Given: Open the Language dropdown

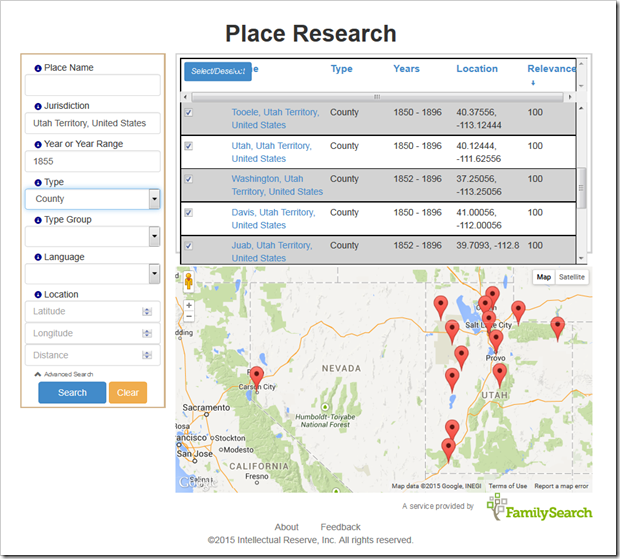Looking at the screenshot, I should click(154, 274).
